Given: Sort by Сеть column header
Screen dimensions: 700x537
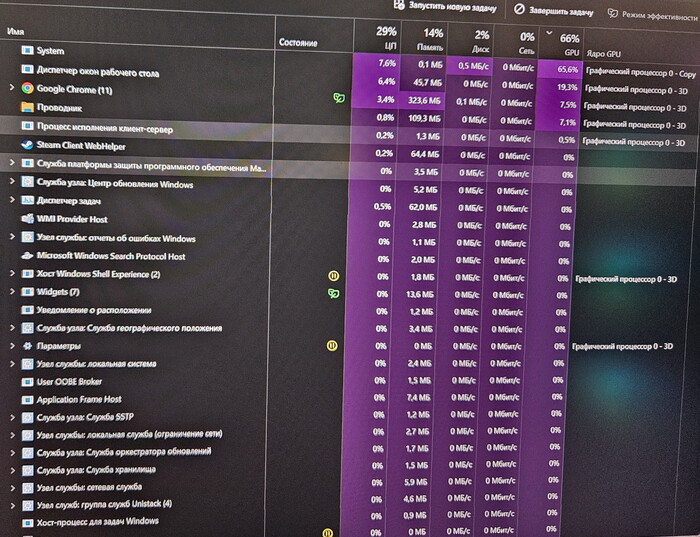Looking at the screenshot, I should click(516, 43).
